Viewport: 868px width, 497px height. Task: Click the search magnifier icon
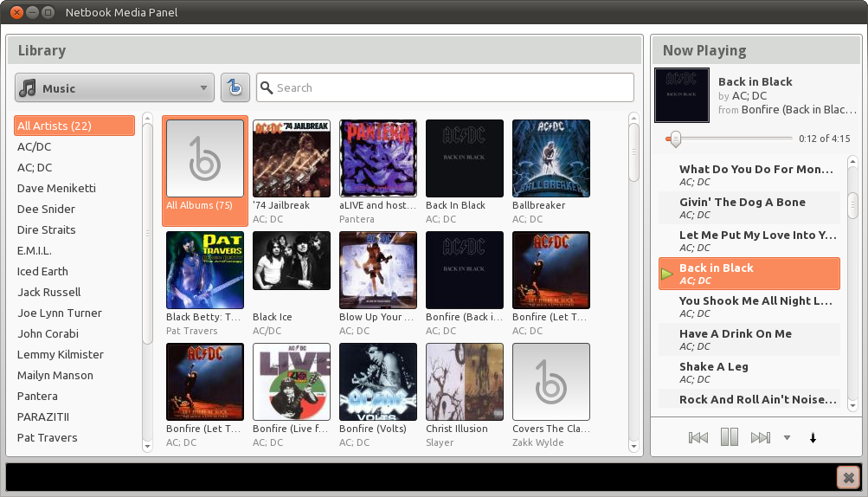[267, 87]
